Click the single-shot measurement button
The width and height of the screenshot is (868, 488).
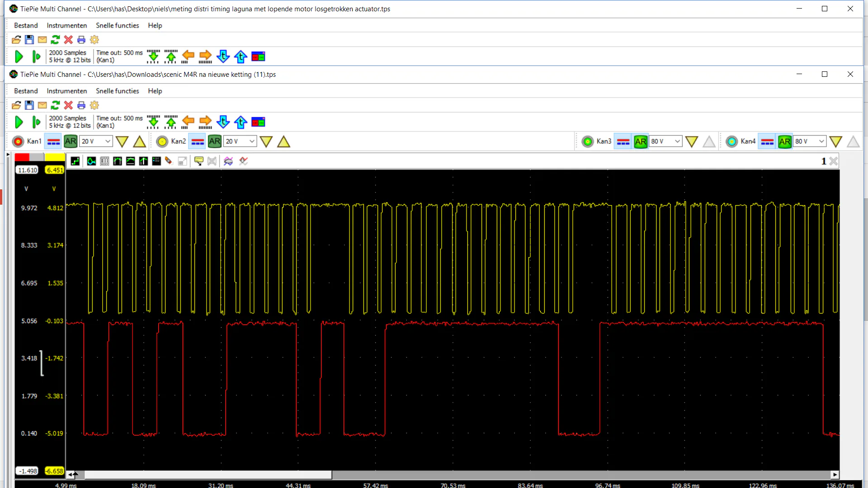(x=36, y=122)
